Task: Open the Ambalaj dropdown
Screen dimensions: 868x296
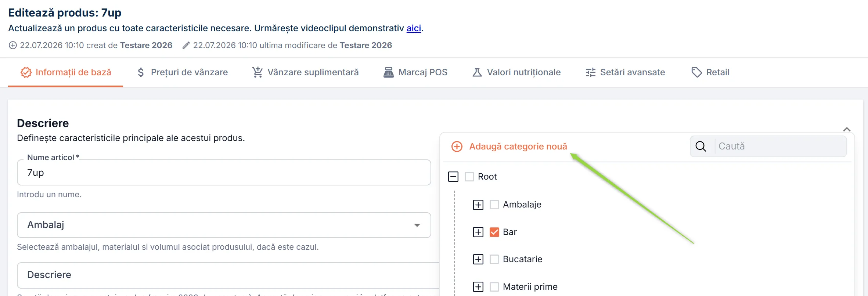Action: (x=224, y=225)
